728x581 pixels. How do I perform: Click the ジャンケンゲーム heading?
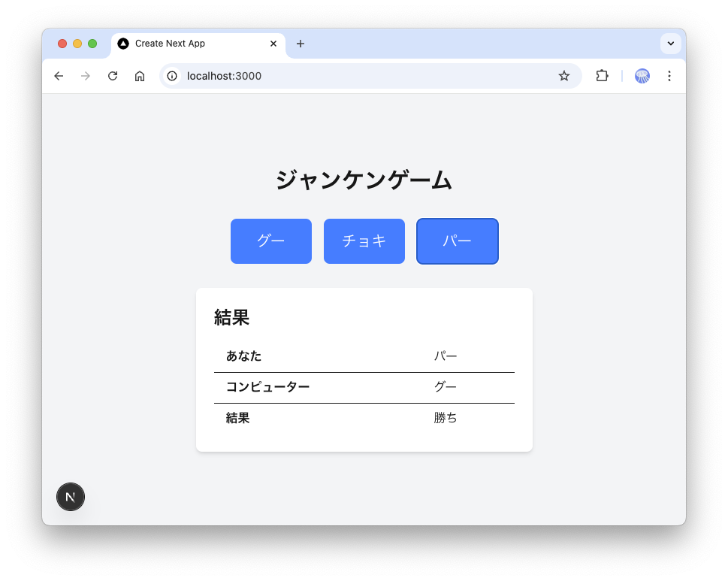coord(364,180)
